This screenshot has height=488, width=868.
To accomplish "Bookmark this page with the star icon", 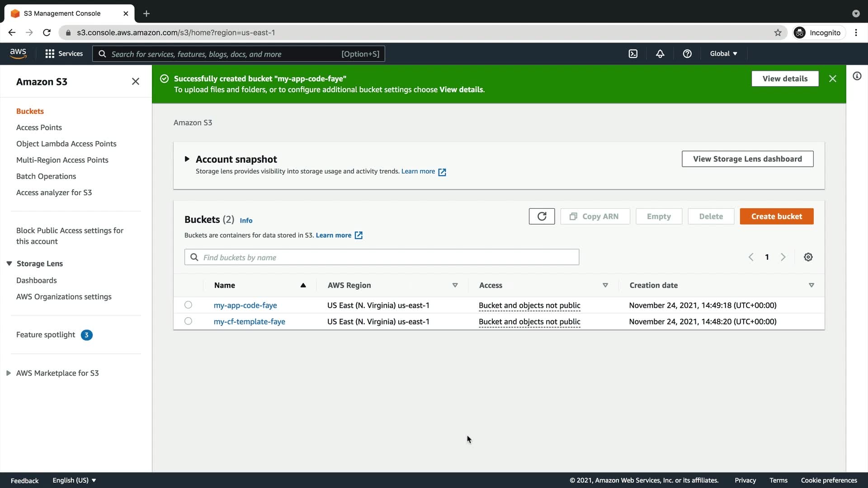I will 778,33.
